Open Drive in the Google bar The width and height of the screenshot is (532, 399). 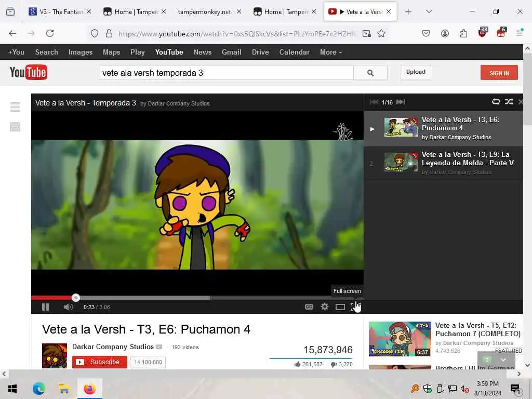(x=260, y=52)
